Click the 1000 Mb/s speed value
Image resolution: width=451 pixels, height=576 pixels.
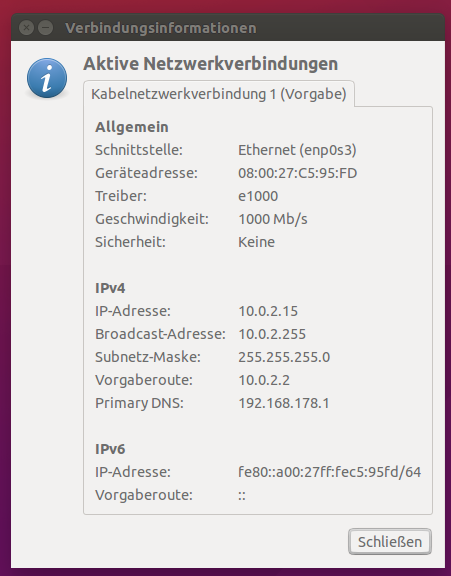[x=273, y=219]
